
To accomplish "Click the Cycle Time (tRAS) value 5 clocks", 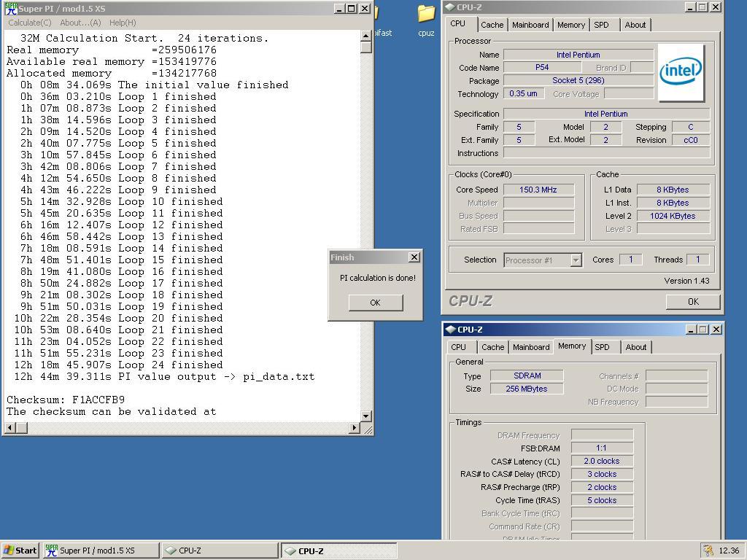I will tap(602, 500).
